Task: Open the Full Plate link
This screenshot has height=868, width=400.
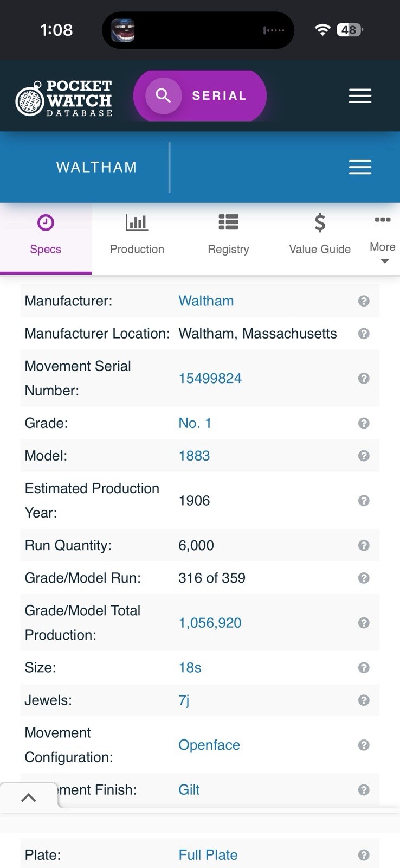Action: (208, 855)
